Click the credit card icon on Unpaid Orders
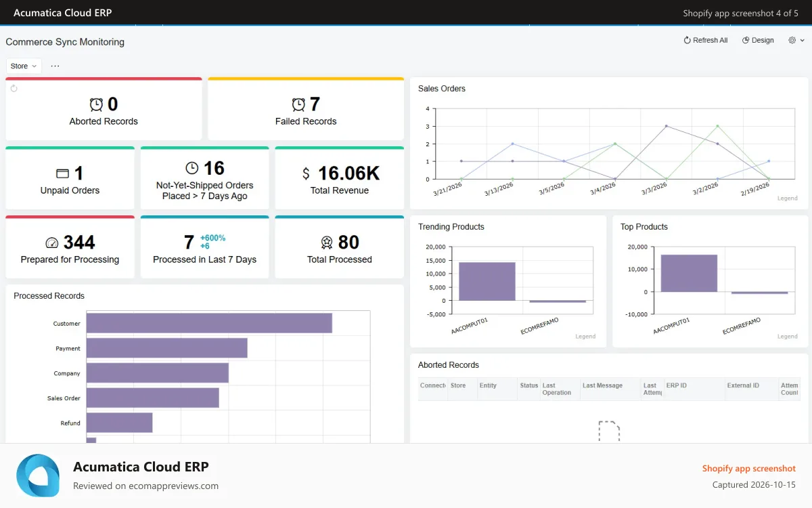 click(62, 173)
